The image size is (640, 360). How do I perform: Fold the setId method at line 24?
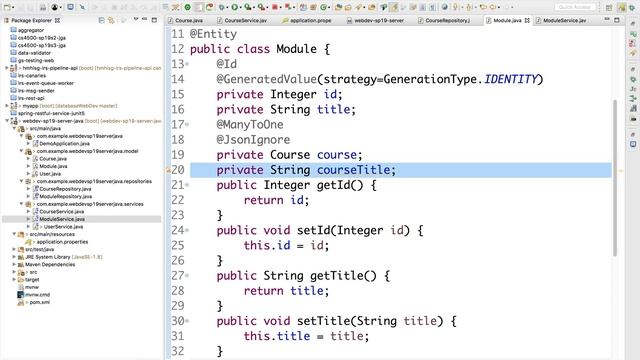click(x=187, y=230)
